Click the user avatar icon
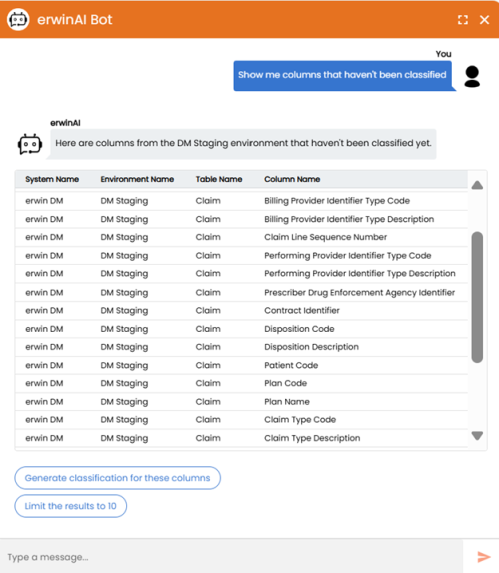Screen dimensions: 499x573 [472, 76]
